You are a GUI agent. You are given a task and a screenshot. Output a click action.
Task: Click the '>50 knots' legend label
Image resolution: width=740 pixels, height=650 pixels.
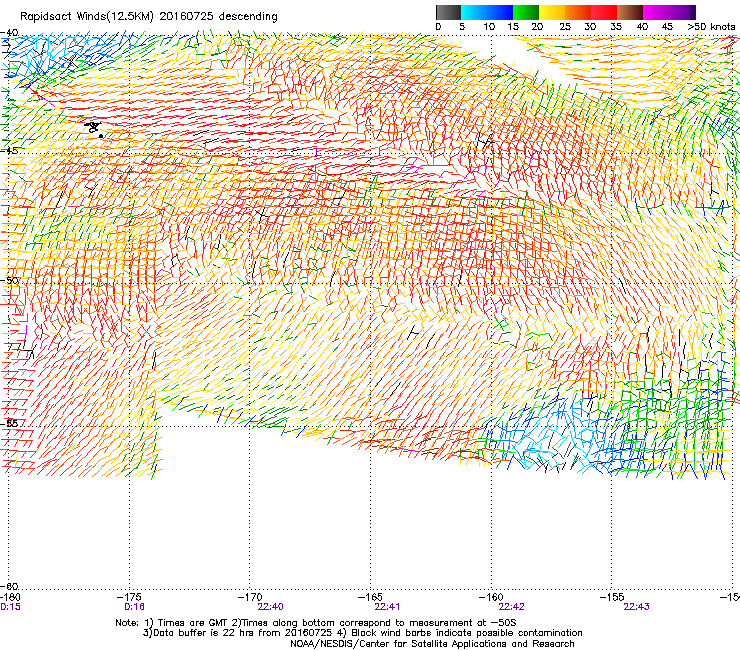[711, 27]
